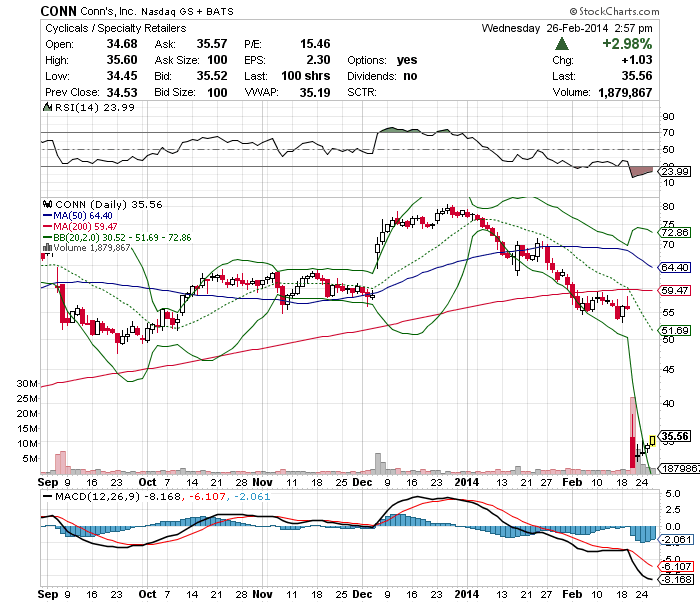This screenshot has height=603, width=700.
Task: Click the Low value 34.45
Action: point(122,76)
